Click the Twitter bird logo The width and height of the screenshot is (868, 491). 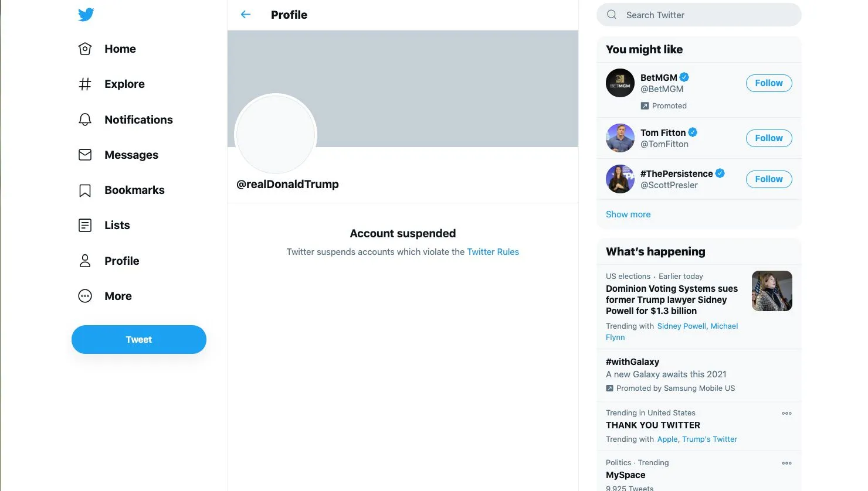(86, 15)
